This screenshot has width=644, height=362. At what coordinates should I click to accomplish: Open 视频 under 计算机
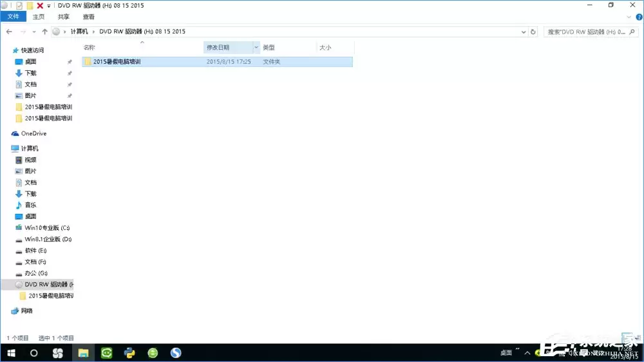(x=30, y=160)
